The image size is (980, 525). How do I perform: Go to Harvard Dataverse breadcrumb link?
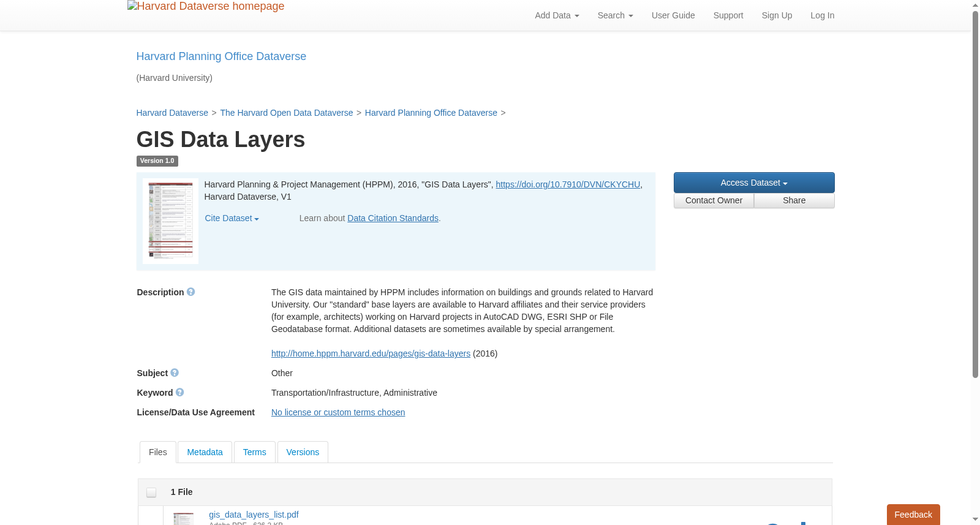click(172, 113)
